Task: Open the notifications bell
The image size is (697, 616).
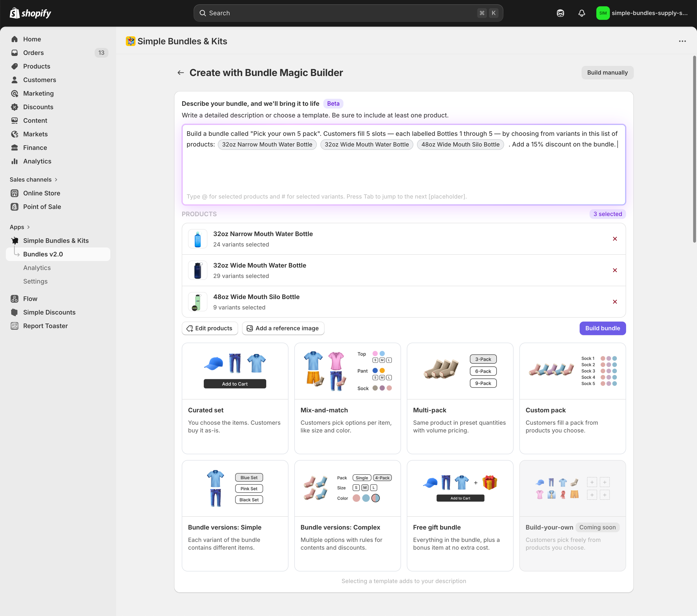Action: pyautogui.click(x=581, y=13)
